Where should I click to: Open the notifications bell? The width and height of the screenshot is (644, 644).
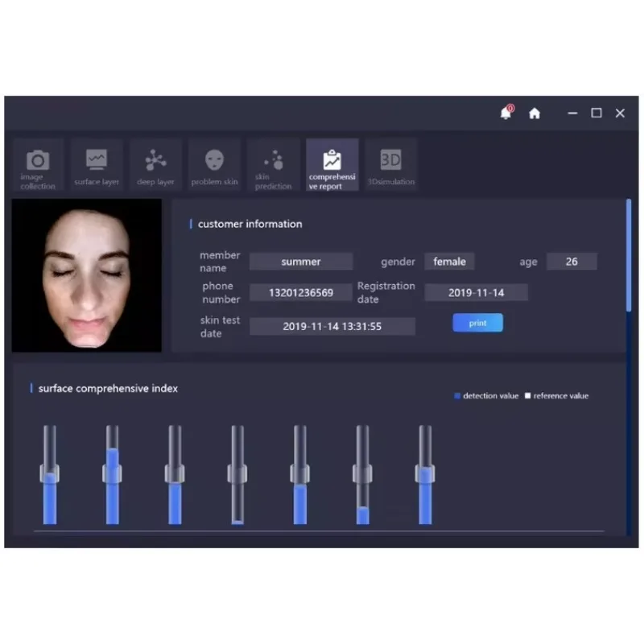coord(506,114)
